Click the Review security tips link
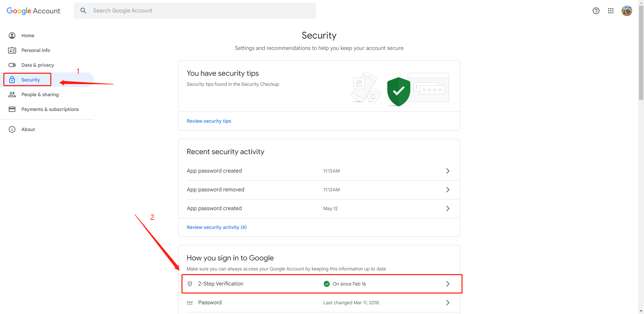Viewport: 644px width, 314px height. click(209, 121)
